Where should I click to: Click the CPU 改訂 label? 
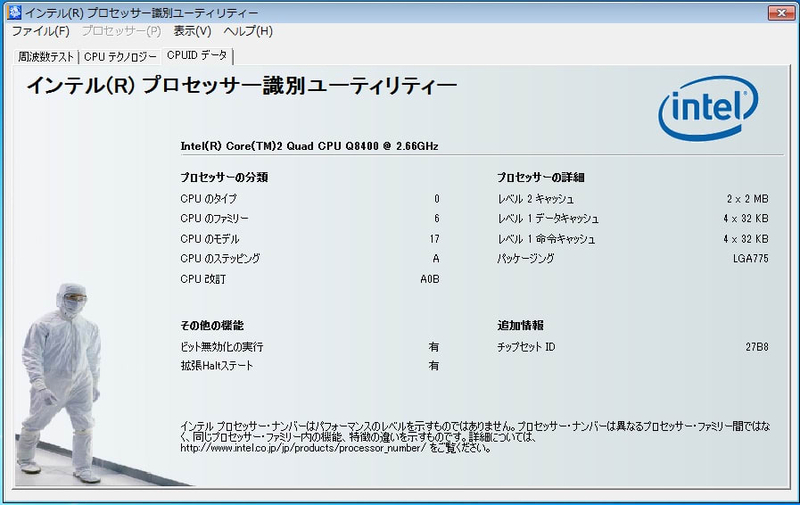[203, 279]
